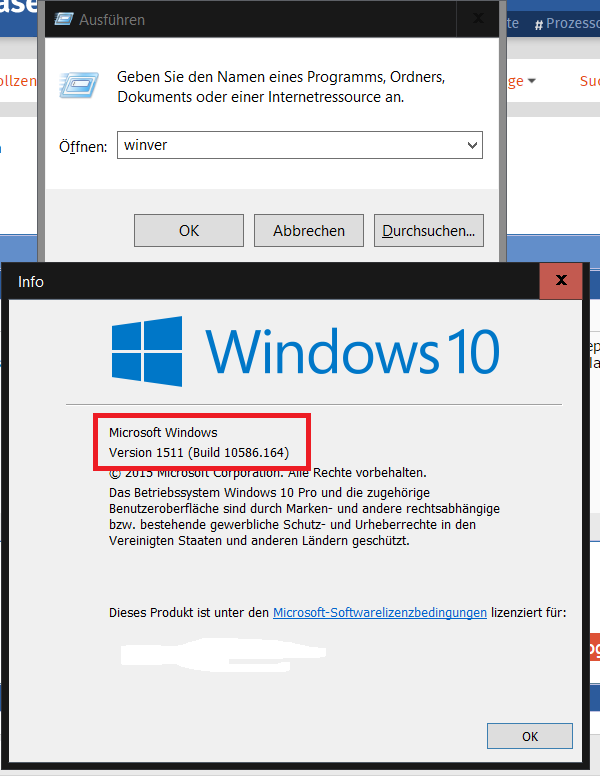The image size is (600, 778).
Task: Click the Windows 10 logo
Action: pos(305,351)
